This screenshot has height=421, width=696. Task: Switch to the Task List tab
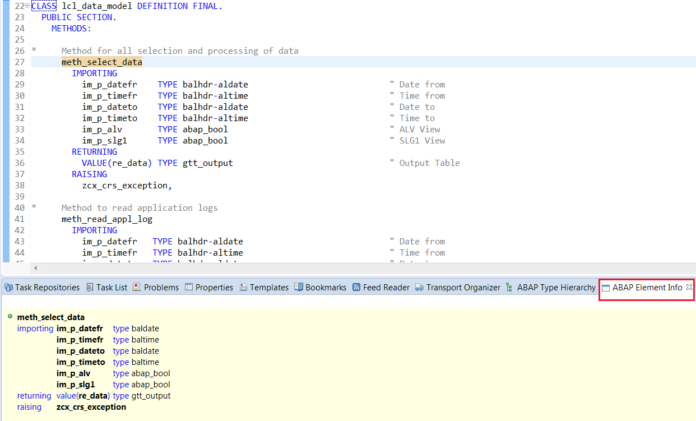pos(107,287)
